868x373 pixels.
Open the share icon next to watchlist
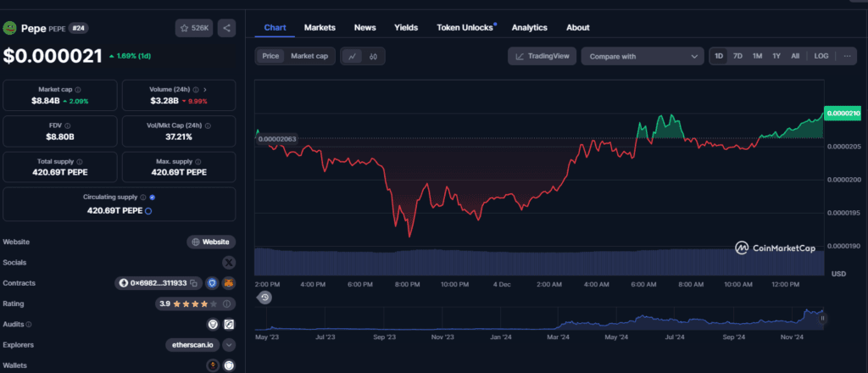tap(226, 28)
